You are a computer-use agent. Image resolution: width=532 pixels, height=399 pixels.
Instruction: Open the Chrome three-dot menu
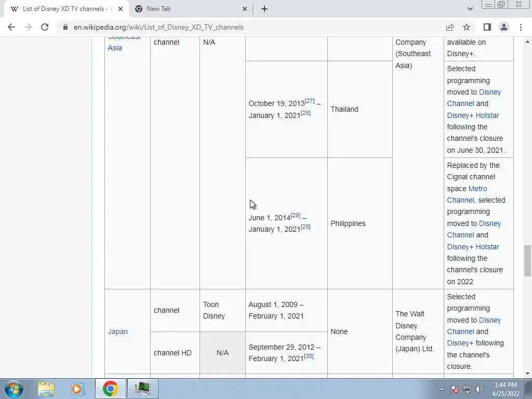point(521,27)
